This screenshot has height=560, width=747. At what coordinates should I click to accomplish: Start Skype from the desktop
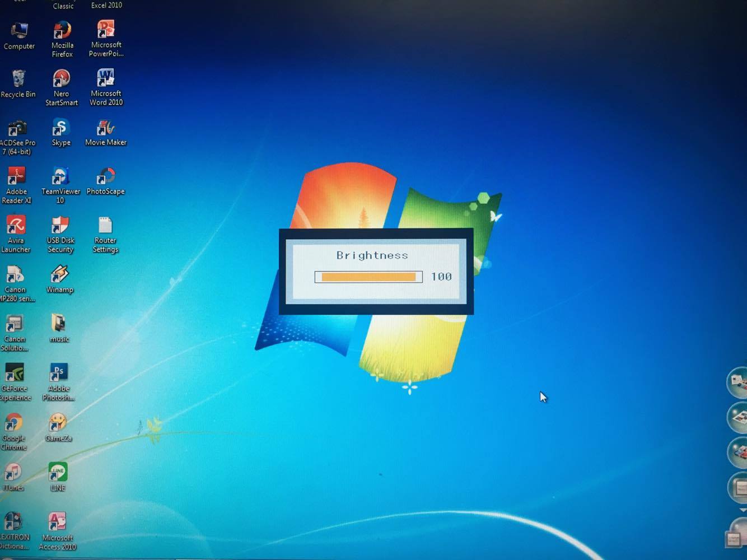click(61, 133)
